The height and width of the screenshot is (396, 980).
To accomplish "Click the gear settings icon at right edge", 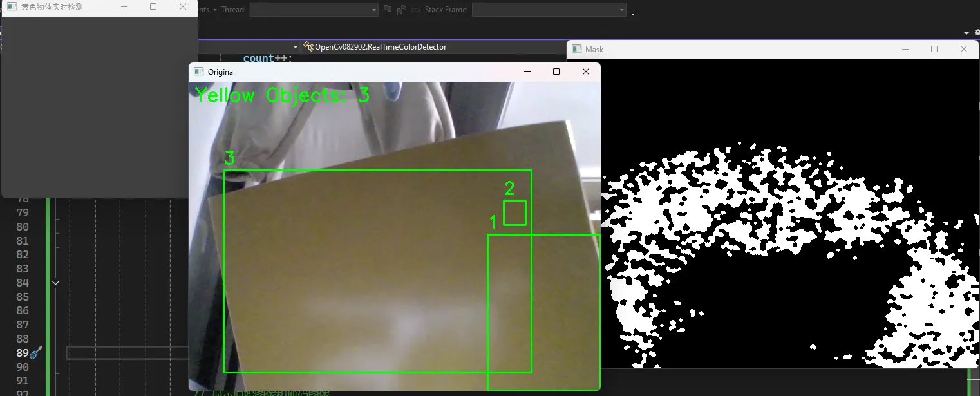I will coord(977,33).
